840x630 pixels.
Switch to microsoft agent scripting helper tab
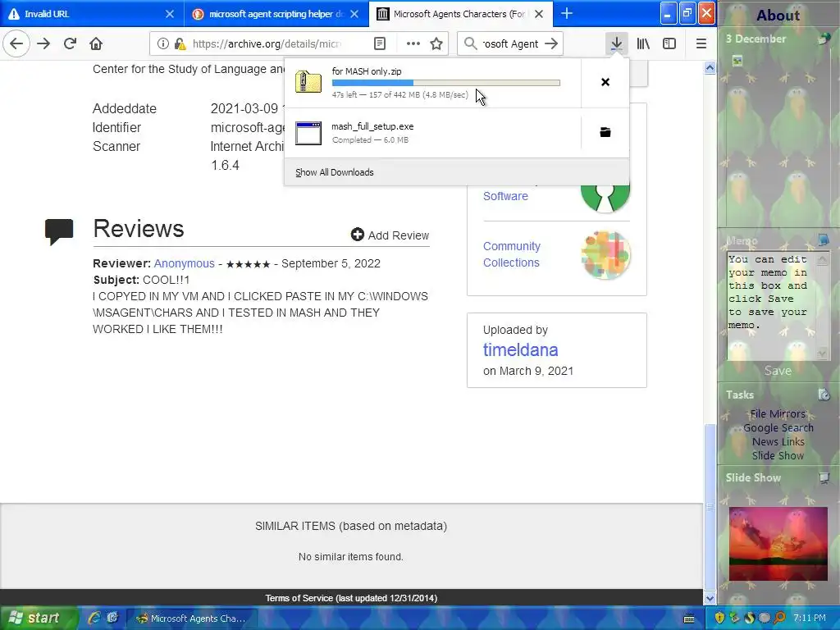(276, 14)
